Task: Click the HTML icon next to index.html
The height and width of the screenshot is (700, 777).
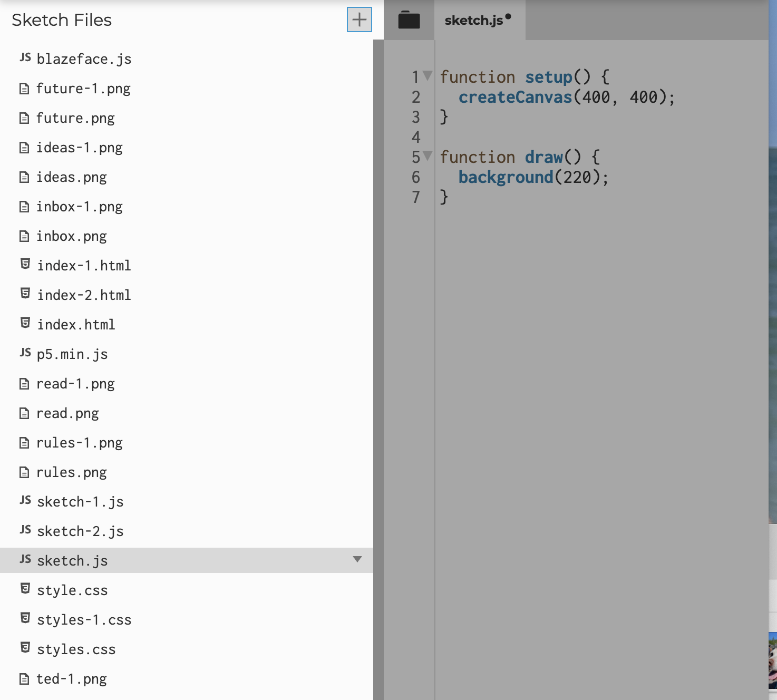Action: click(24, 322)
